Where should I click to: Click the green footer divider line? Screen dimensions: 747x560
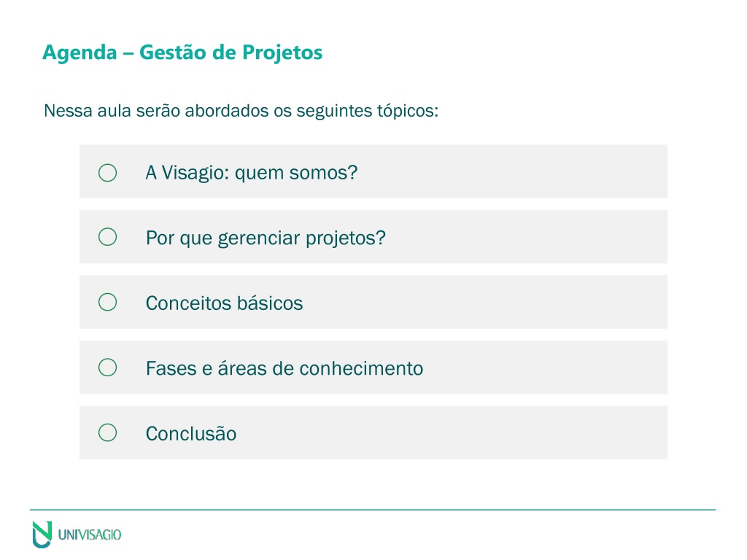[x=373, y=510]
